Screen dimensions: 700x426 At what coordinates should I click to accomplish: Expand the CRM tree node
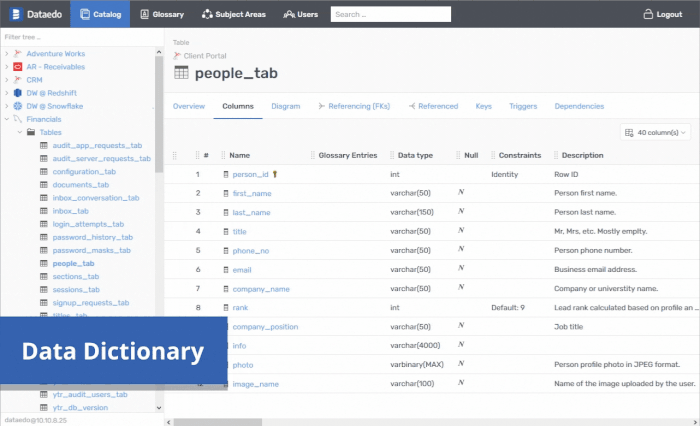(x=6, y=79)
